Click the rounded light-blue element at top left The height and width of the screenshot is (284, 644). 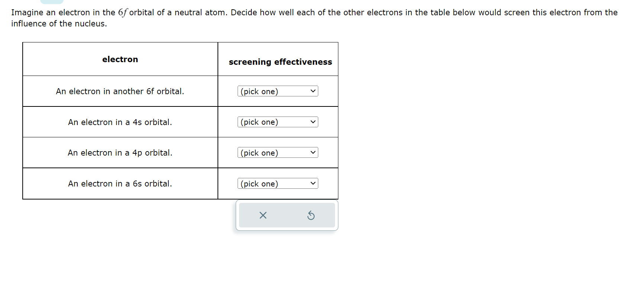(x=52, y=2)
